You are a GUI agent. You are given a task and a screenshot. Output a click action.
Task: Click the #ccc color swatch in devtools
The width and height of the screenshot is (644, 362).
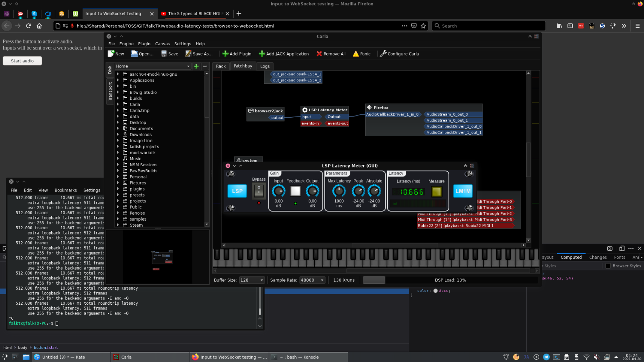coord(435,291)
